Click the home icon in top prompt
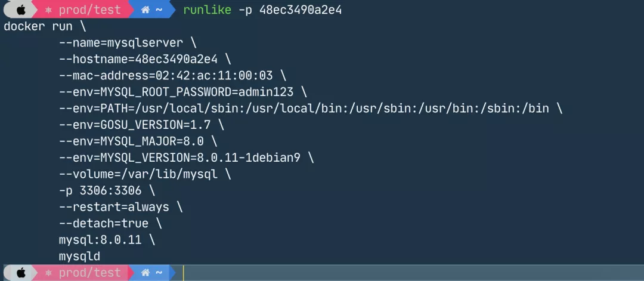This screenshot has height=281, width=644. [x=145, y=10]
